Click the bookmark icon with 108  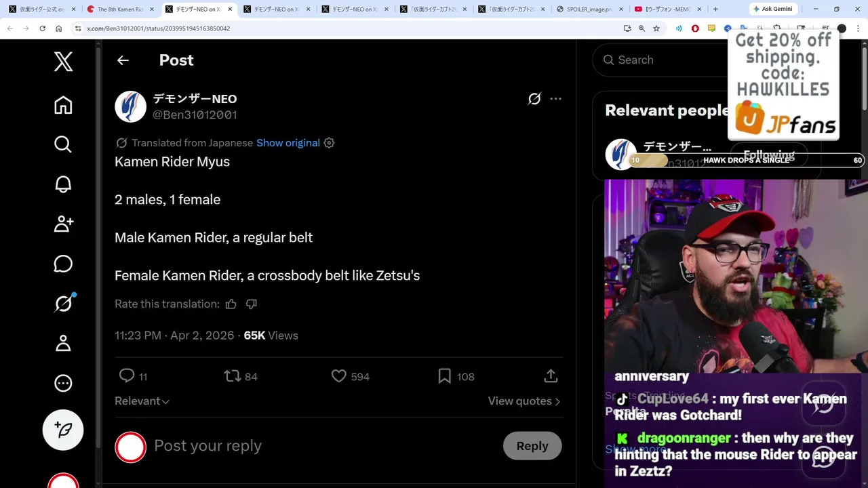tap(445, 376)
